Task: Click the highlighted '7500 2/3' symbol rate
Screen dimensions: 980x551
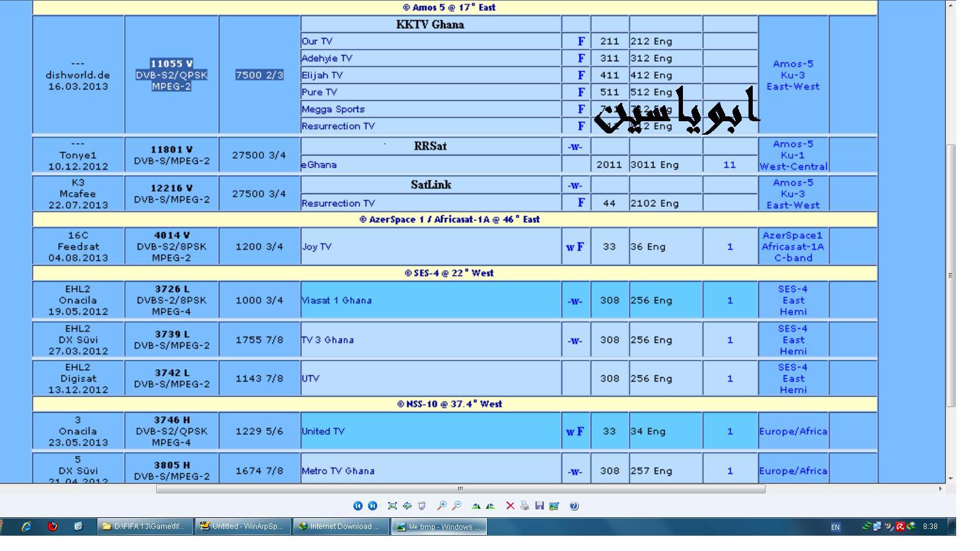Action: pos(260,75)
